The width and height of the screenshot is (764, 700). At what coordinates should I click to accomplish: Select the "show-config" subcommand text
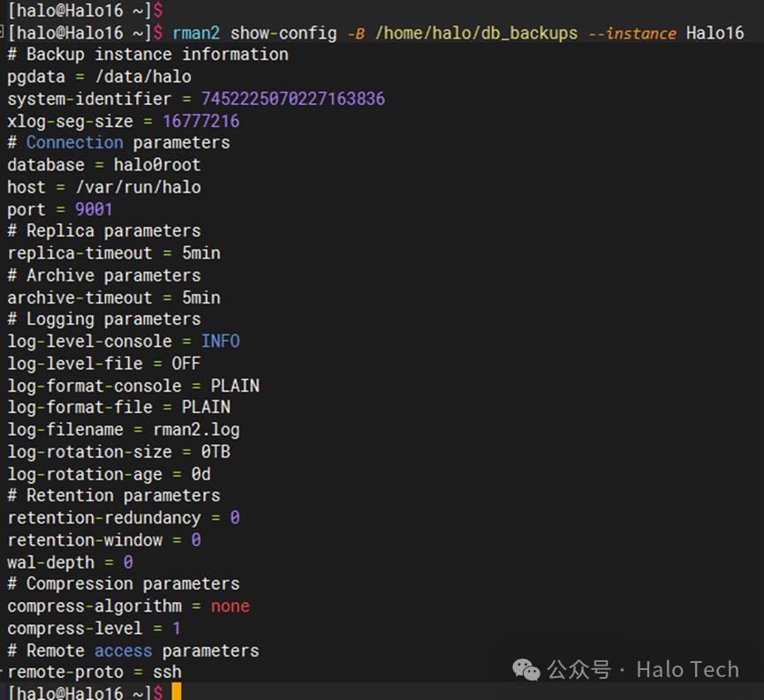[x=284, y=34]
